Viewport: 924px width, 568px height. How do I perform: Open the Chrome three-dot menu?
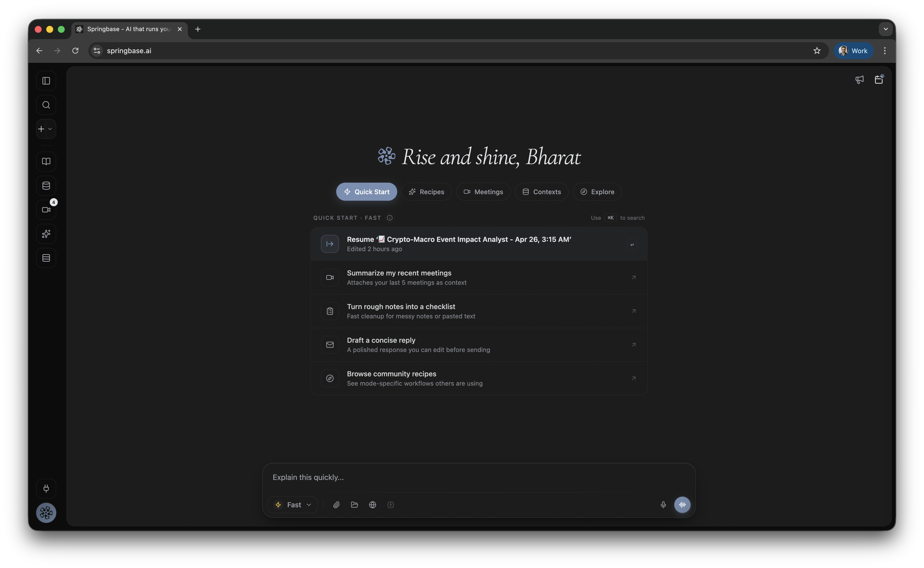click(885, 51)
